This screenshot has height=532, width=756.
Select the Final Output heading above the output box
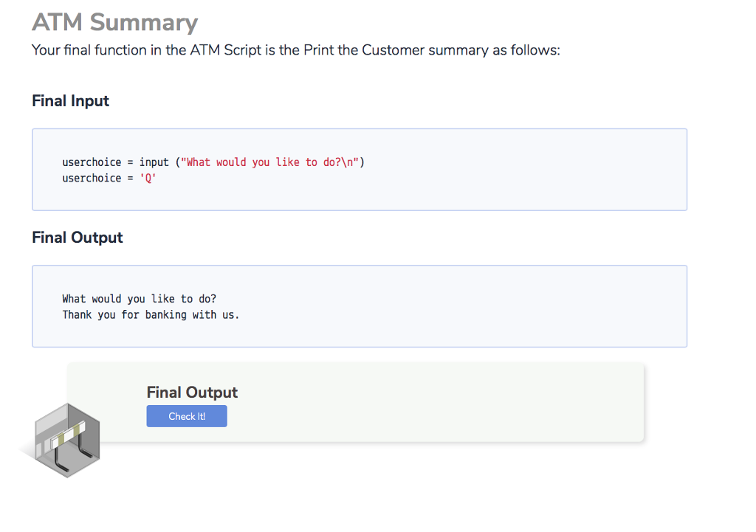(77, 238)
